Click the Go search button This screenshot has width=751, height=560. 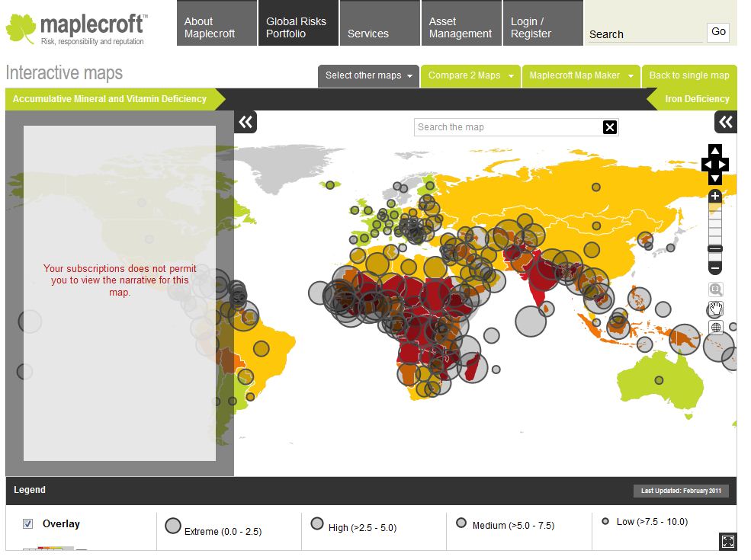718,32
